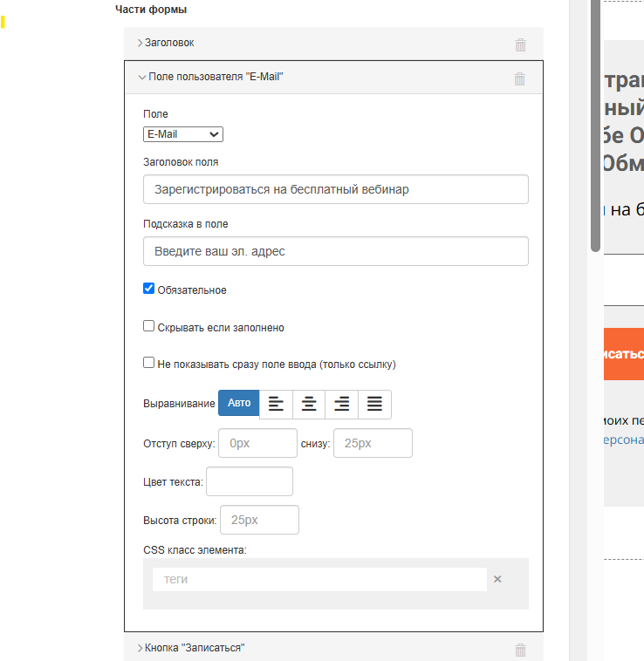Click the Высота строки input field
The width and height of the screenshot is (644, 661).
(259, 520)
